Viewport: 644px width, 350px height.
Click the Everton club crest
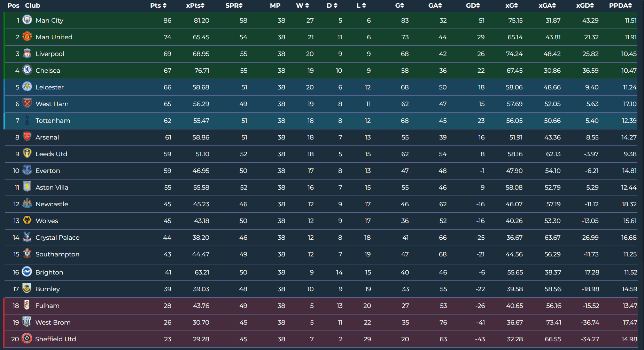click(27, 170)
